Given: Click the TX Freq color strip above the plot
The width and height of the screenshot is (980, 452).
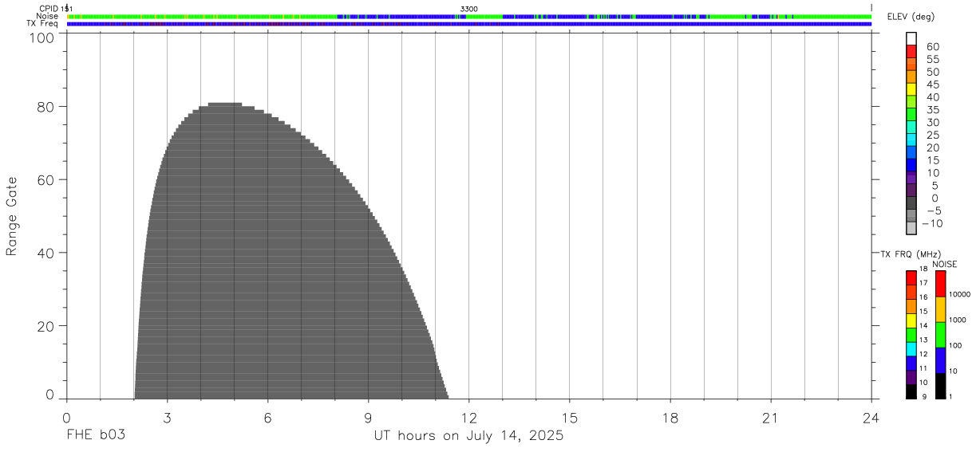Looking at the screenshot, I should click(469, 24).
